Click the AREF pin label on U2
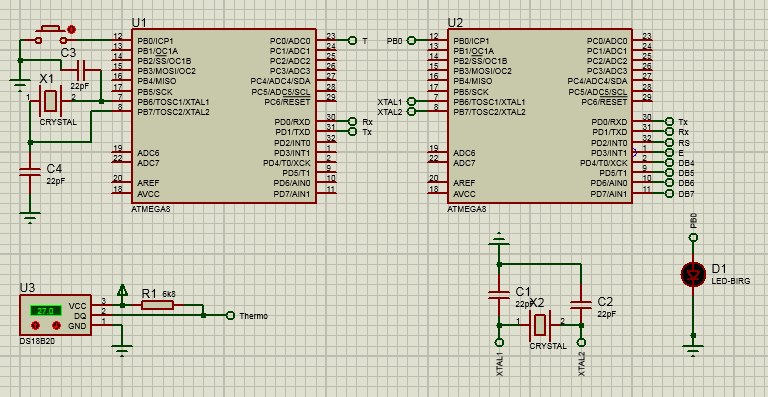768x397 pixels. pos(464,183)
